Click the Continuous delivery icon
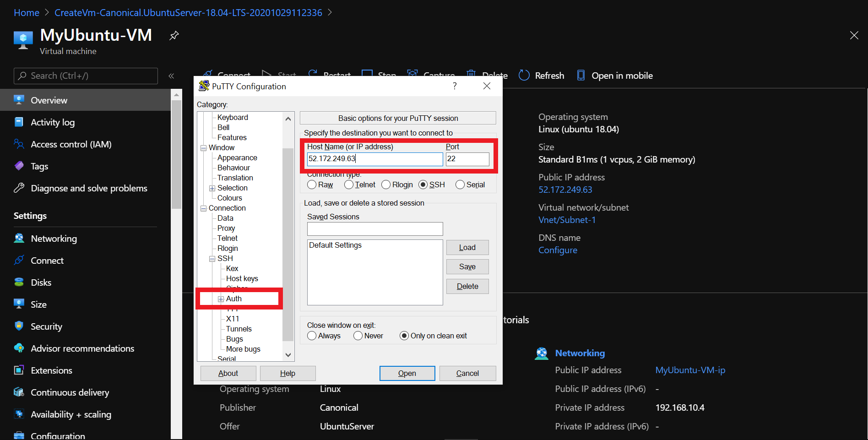The image size is (868, 440). (x=19, y=392)
